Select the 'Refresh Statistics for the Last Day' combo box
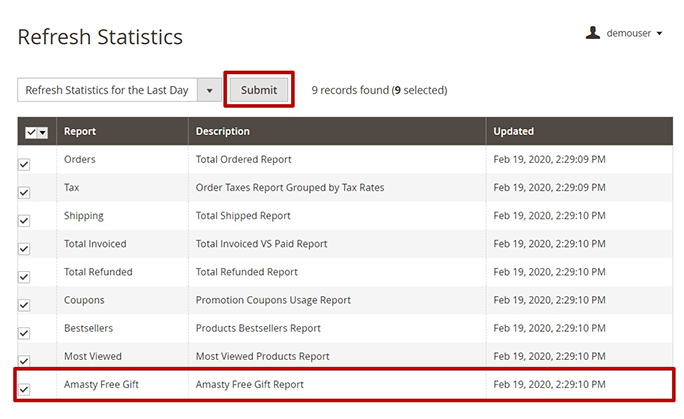 pos(120,90)
